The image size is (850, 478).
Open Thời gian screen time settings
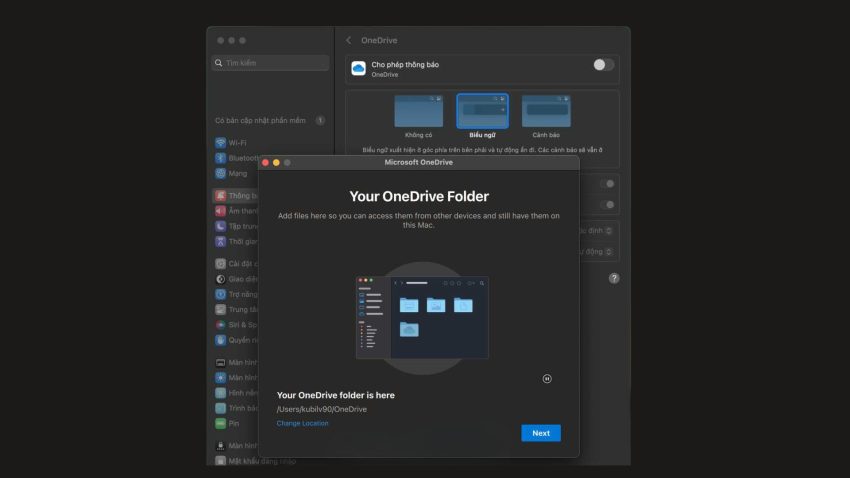[x=236, y=241]
